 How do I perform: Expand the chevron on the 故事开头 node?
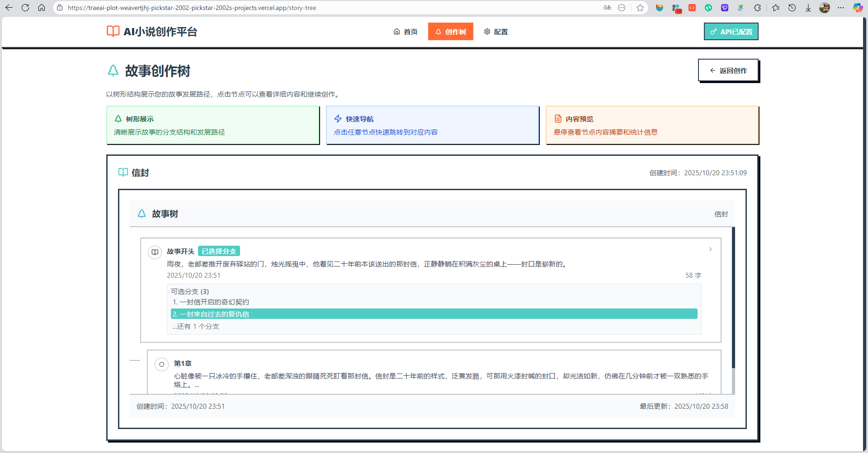[710, 249]
